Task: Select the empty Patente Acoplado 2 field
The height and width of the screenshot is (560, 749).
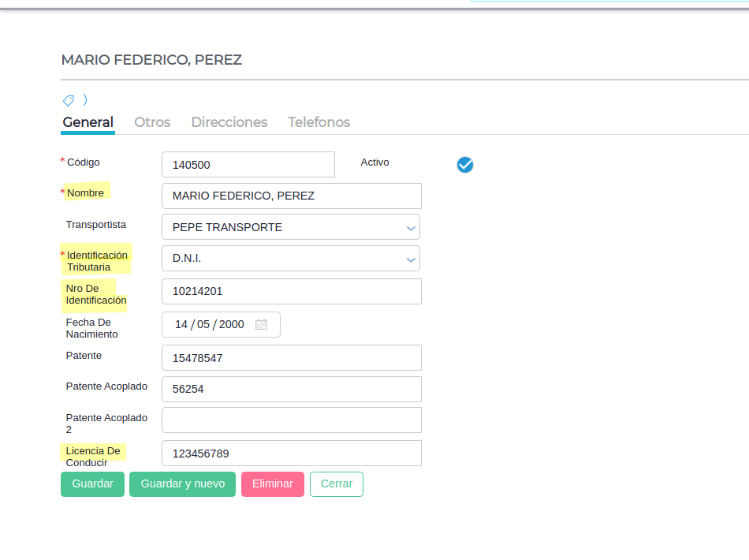Action: coord(291,420)
